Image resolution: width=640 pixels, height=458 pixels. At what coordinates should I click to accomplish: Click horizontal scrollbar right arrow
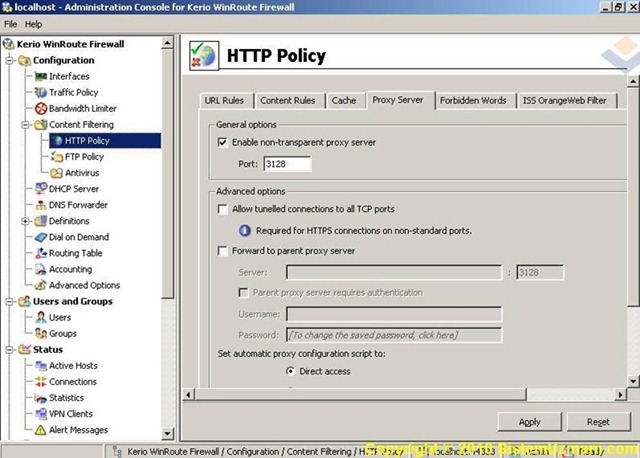[x=620, y=395]
